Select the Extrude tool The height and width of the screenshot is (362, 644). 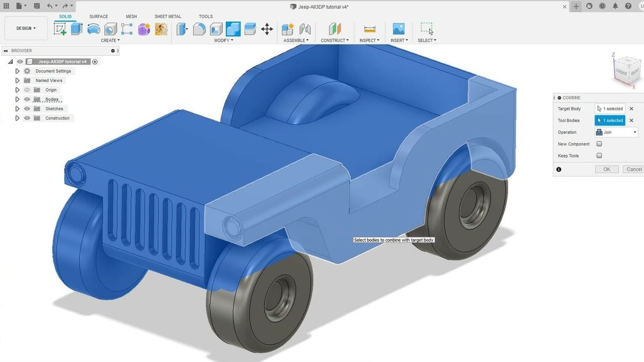click(77, 29)
